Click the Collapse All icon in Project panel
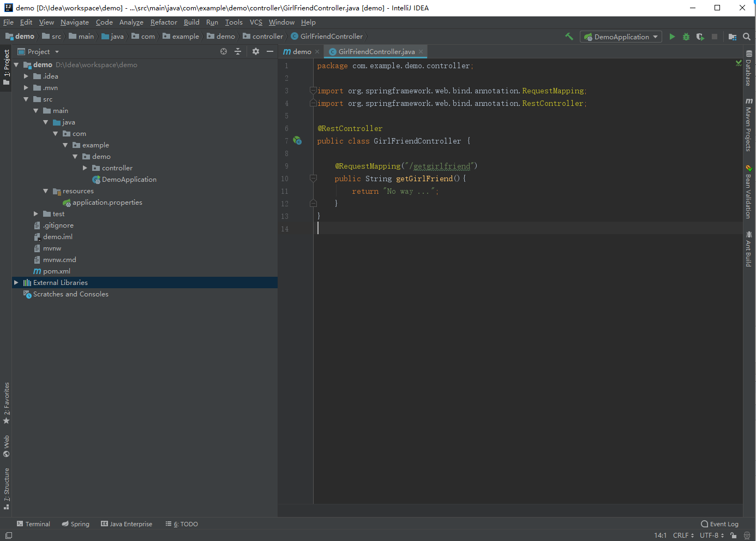This screenshot has width=756, height=541. [x=238, y=51]
